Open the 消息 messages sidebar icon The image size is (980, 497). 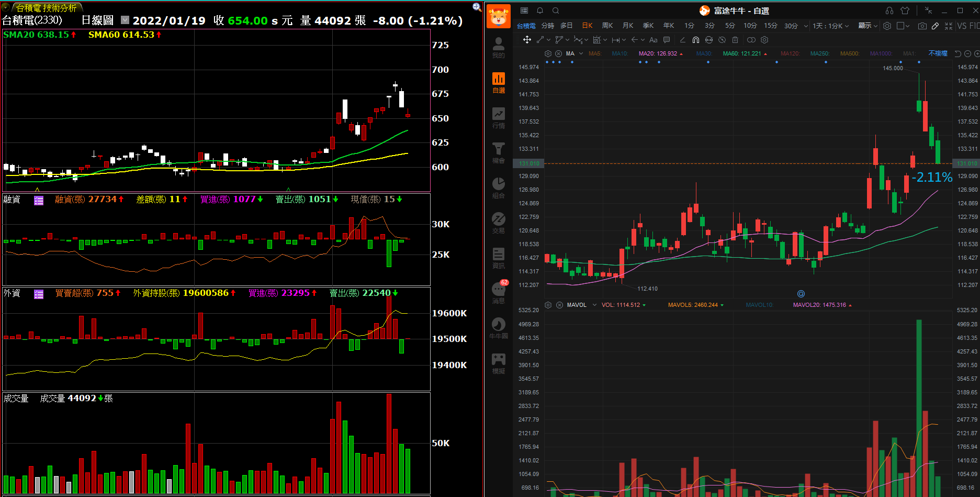[x=499, y=293]
